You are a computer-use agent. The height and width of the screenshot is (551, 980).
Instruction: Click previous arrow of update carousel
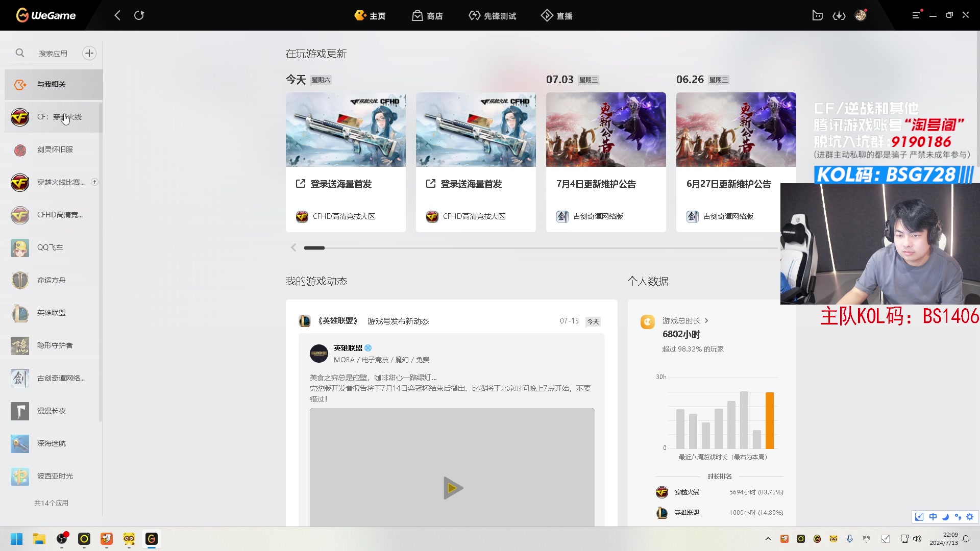(293, 247)
